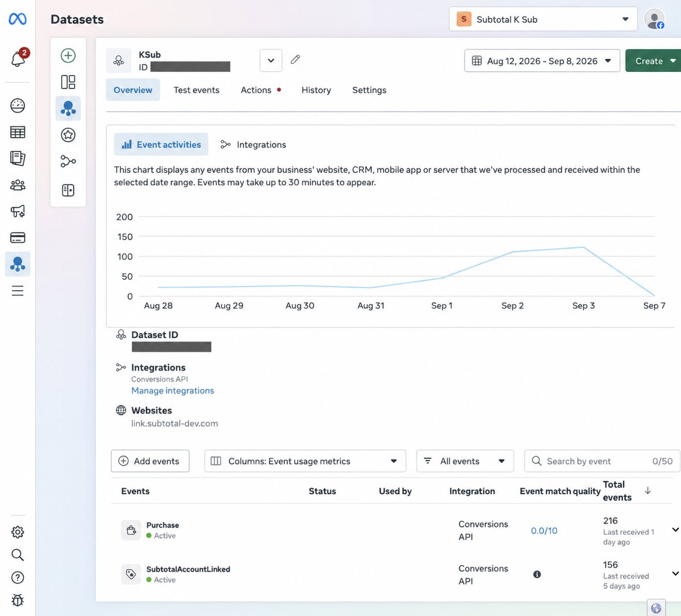
Task: Open the partner integrations branch icon
Action: 68,161
